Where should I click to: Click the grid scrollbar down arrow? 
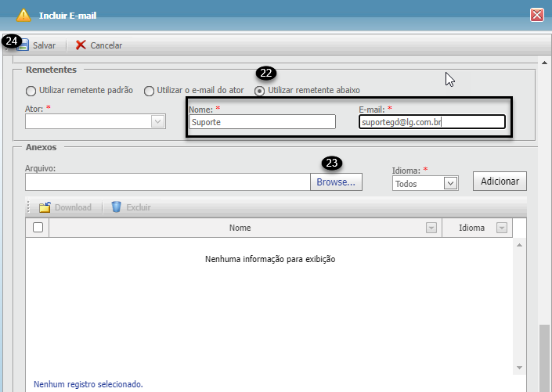(x=519, y=368)
